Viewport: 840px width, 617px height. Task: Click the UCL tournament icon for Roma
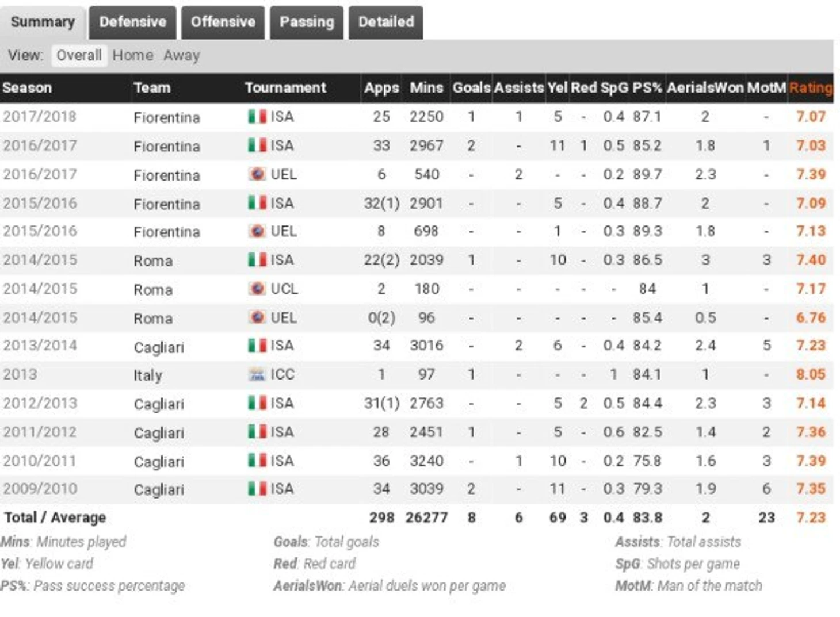pyautogui.click(x=257, y=288)
